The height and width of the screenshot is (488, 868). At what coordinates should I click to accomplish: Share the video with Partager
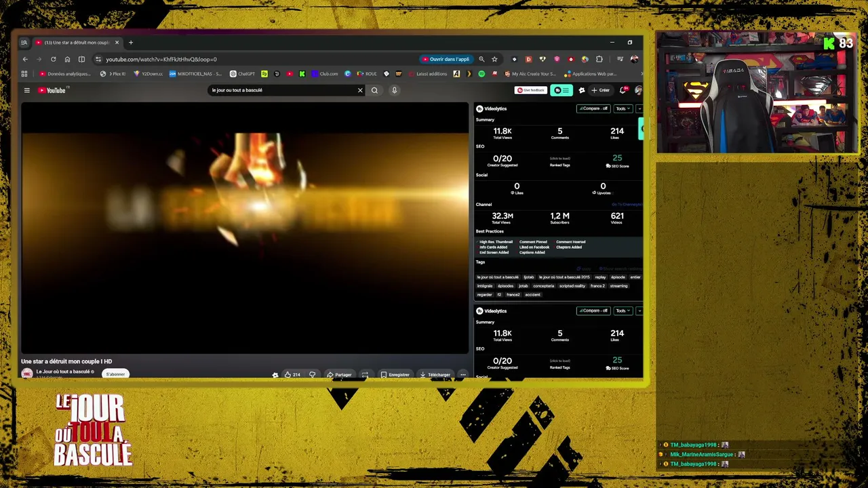click(339, 375)
